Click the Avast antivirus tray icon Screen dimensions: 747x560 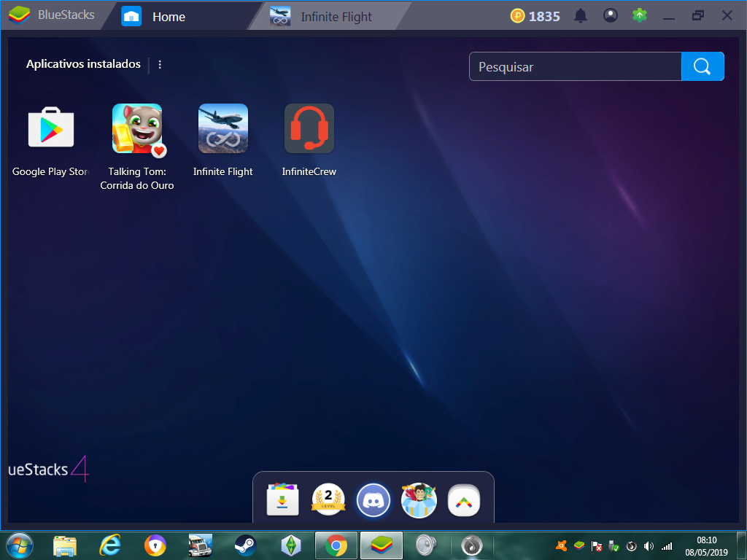[x=562, y=545]
